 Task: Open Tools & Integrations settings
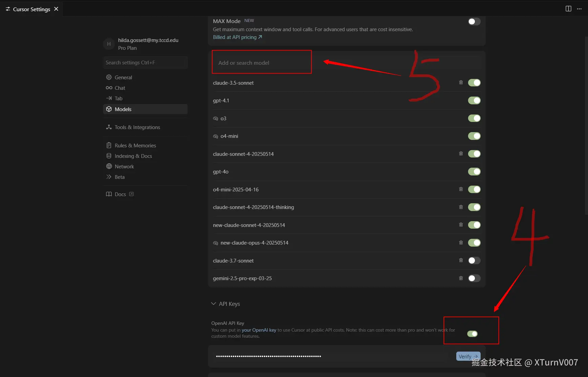tap(145, 127)
